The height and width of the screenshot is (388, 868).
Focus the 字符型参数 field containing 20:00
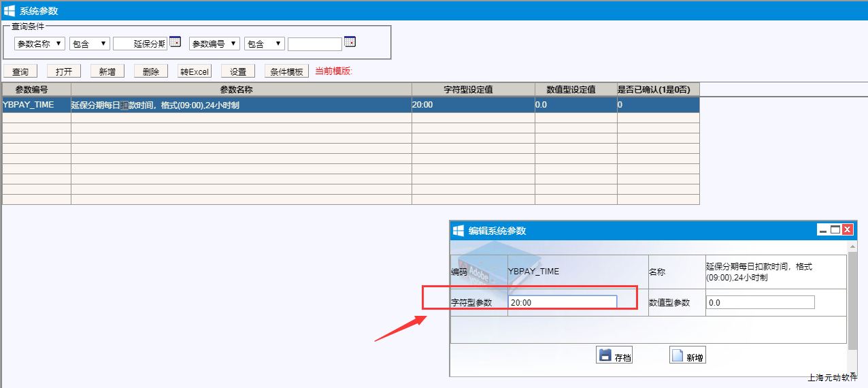[x=562, y=302]
